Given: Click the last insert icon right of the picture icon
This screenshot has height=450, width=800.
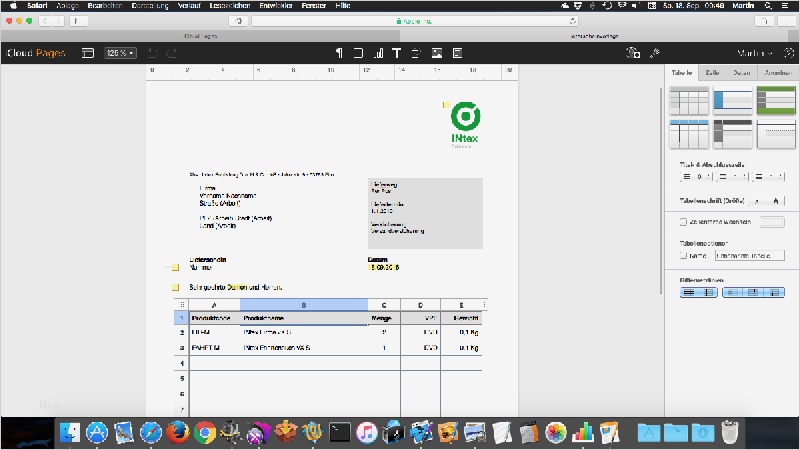Looking at the screenshot, I should [457, 53].
